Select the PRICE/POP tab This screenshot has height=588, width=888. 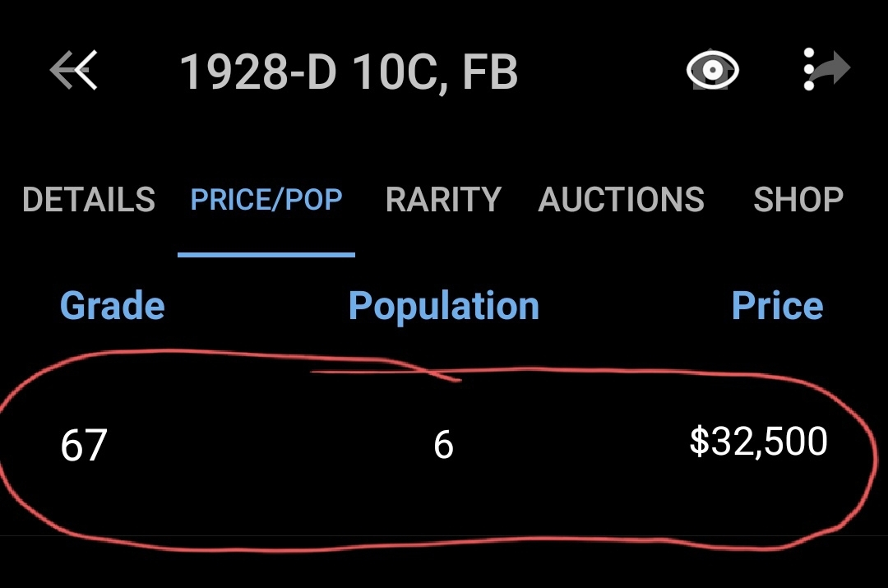266,199
